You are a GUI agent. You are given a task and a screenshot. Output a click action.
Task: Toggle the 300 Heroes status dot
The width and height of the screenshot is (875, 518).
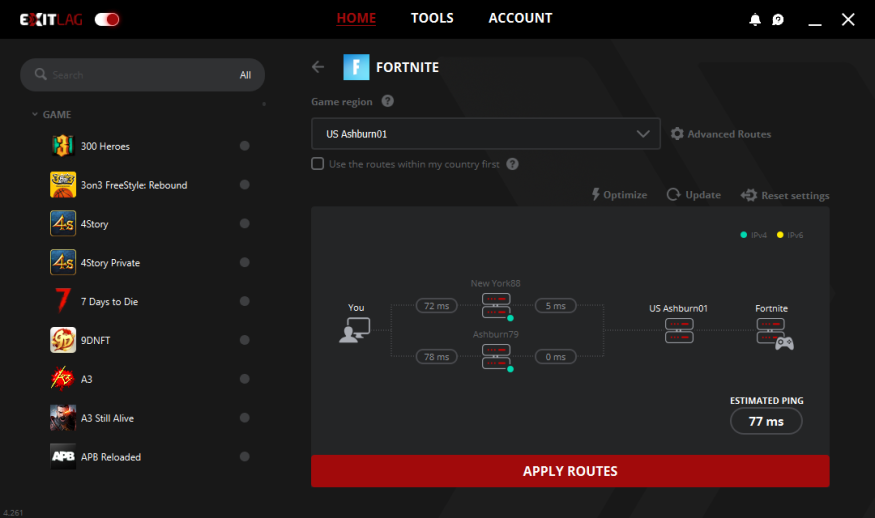point(244,146)
